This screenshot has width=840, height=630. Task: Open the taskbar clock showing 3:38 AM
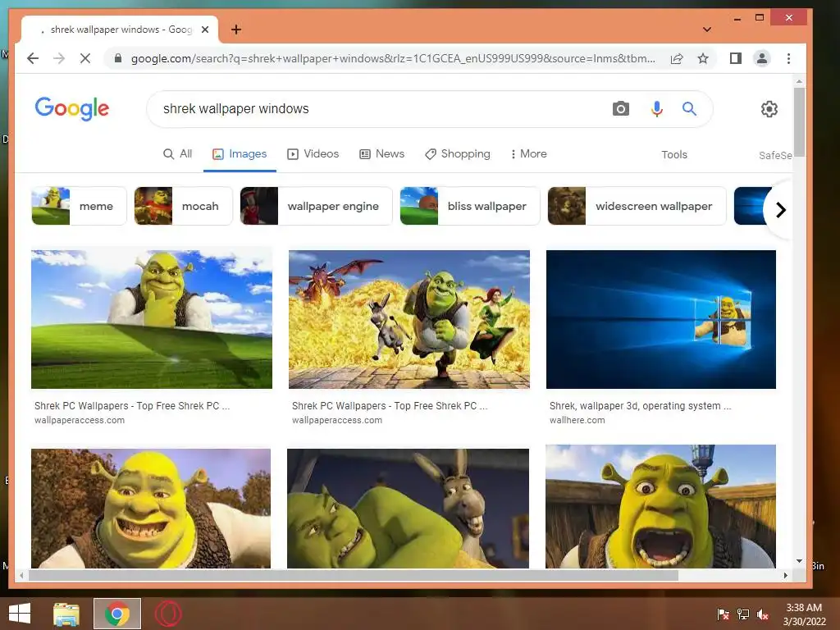pos(804,614)
